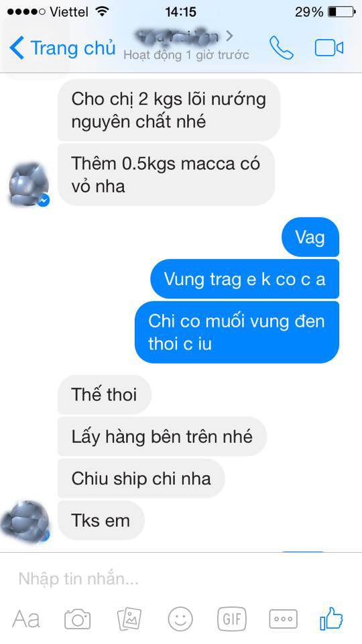The width and height of the screenshot is (362, 644).
Task: Start a voice call with the phone icon
Action: (281, 48)
